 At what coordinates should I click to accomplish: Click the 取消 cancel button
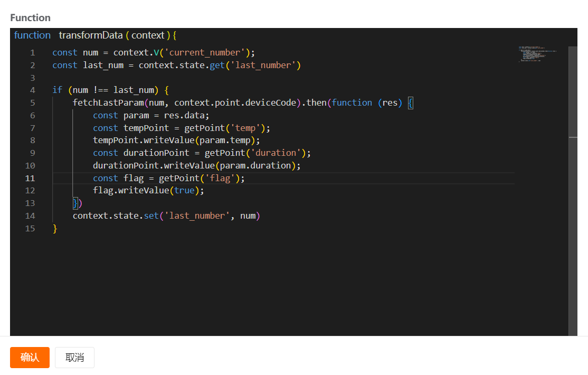click(x=74, y=358)
